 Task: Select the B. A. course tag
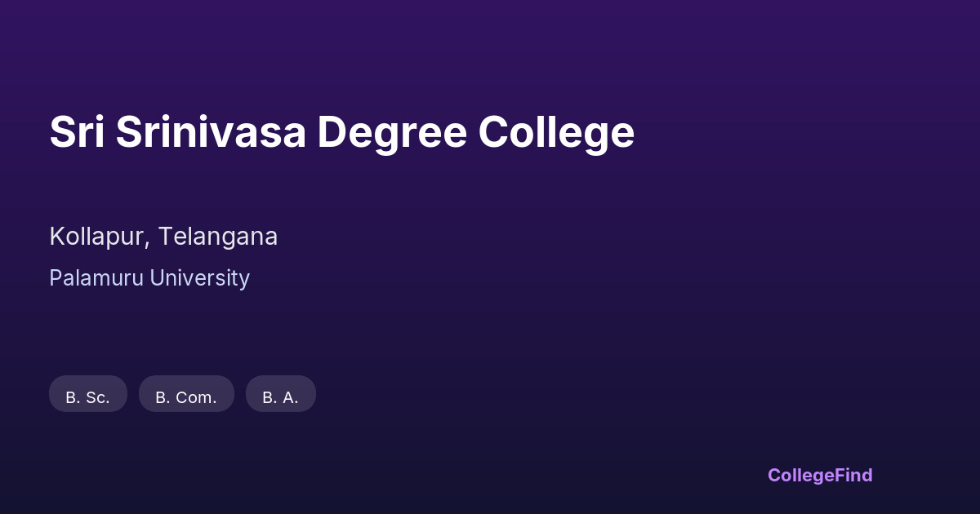click(x=280, y=396)
